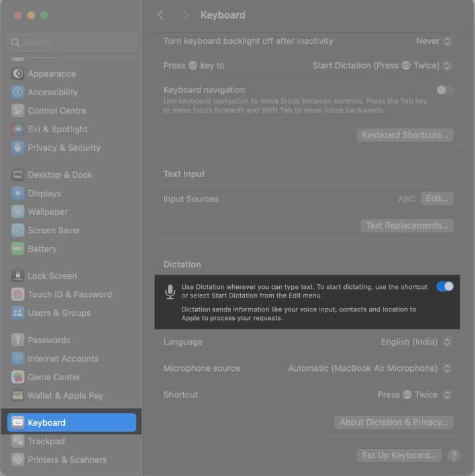
Task: Click the Game Center icon
Action: (x=18, y=377)
